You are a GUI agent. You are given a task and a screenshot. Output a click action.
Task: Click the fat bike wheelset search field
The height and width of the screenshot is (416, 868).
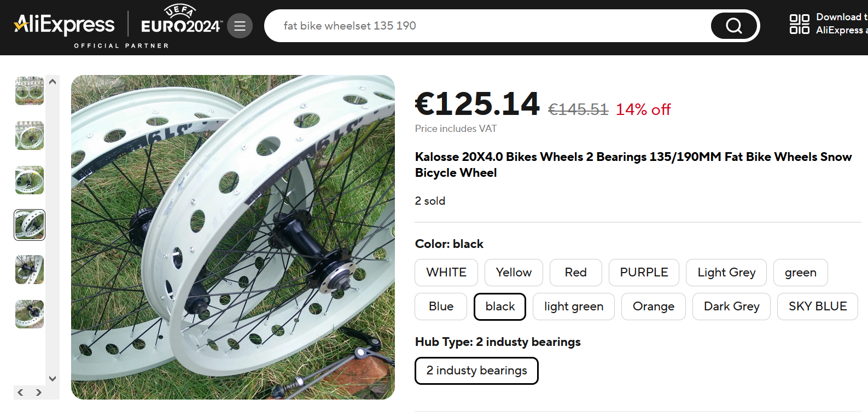pyautogui.click(x=487, y=26)
